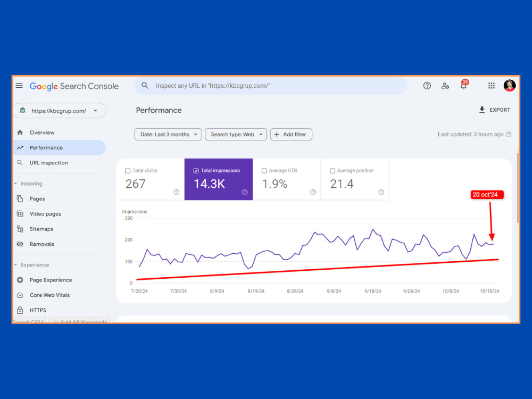The width and height of the screenshot is (532, 399).
Task: Open the Date: Last 3 months dropdown
Action: 168,135
